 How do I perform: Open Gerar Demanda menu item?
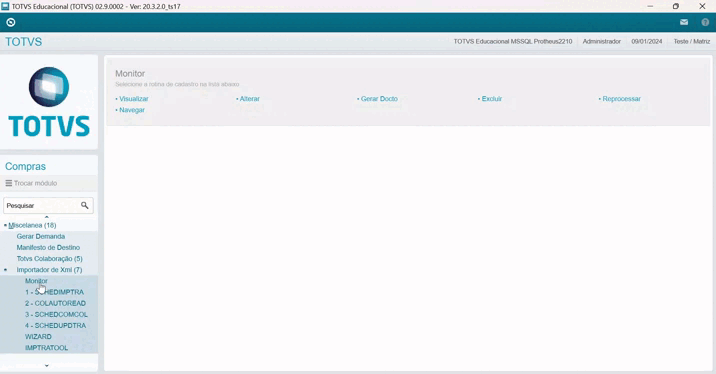(41, 237)
